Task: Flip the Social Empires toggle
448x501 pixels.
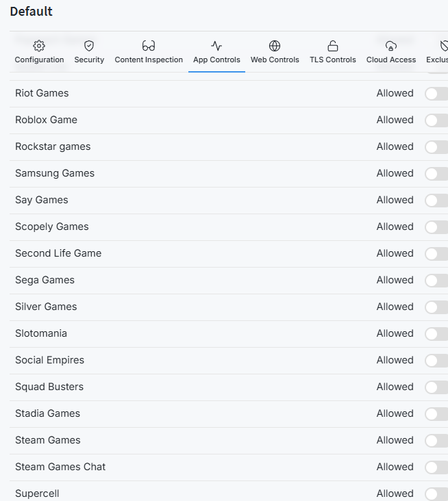Action: 436,361
